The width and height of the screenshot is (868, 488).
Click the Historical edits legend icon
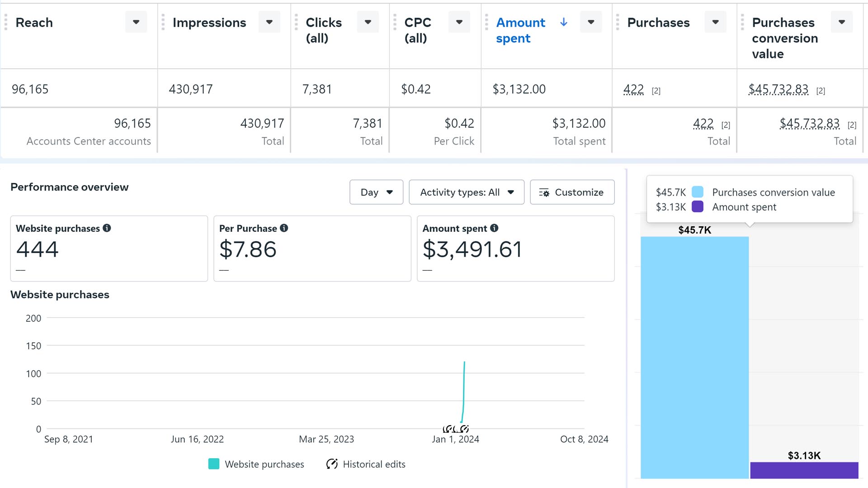click(x=332, y=464)
